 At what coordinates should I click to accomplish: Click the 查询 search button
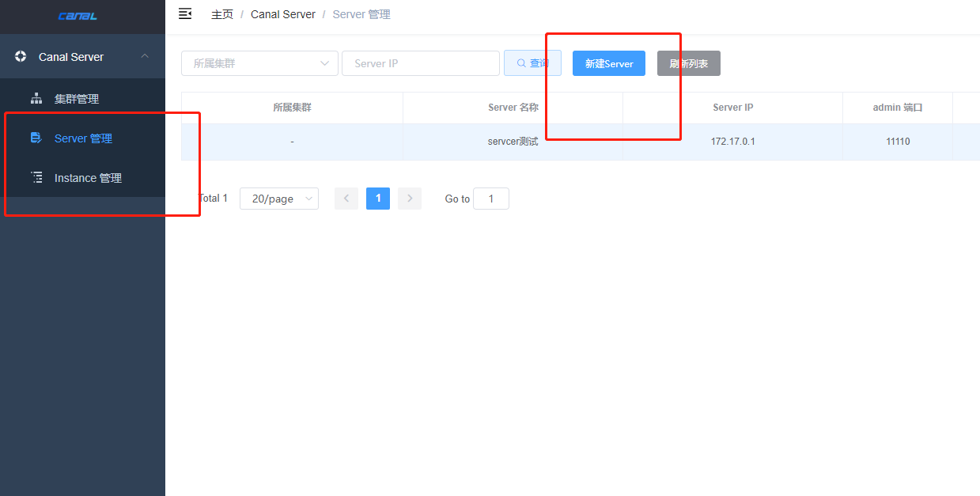[x=532, y=63]
